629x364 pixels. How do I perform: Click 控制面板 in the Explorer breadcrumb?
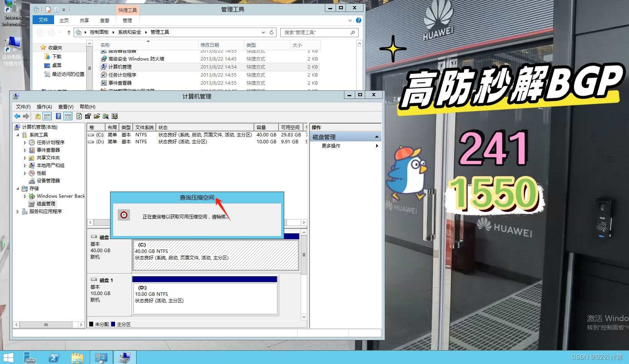(99, 32)
